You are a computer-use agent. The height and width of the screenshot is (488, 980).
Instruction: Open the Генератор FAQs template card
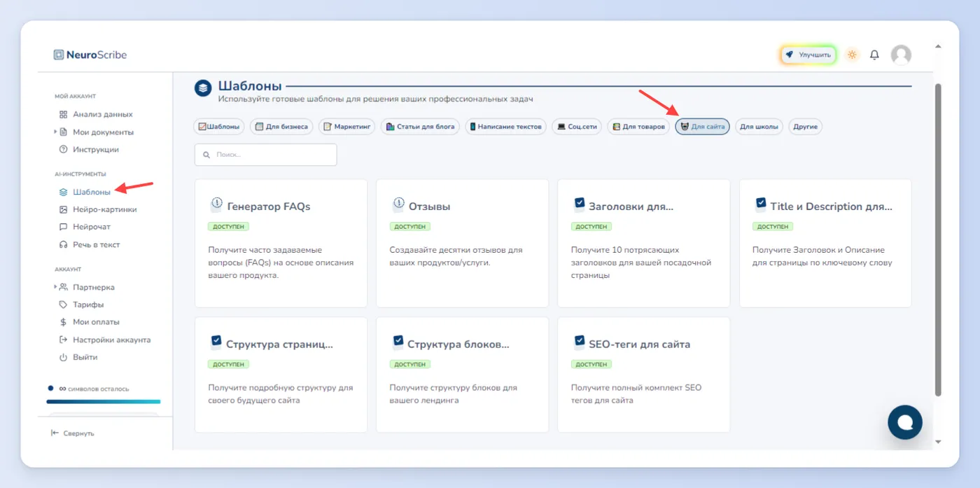pos(281,243)
